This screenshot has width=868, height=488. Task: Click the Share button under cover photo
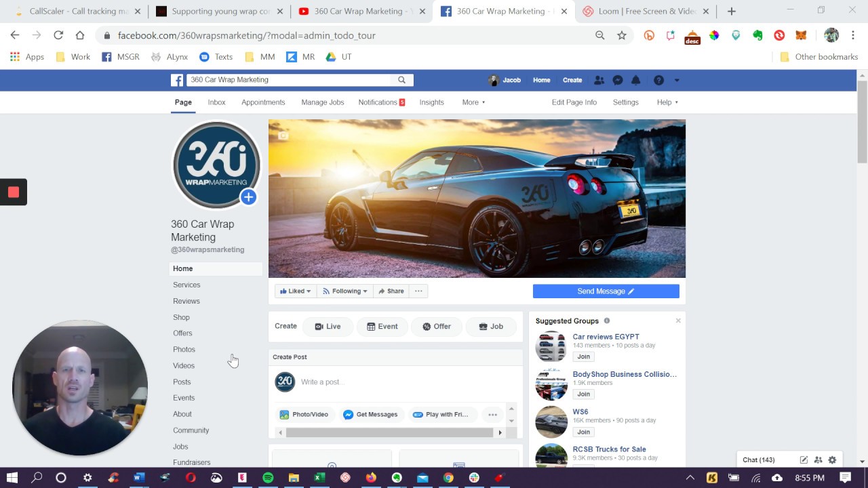[391, 291]
